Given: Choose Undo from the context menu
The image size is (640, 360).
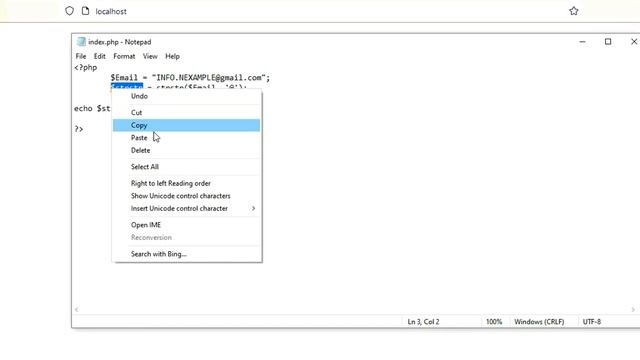Looking at the screenshot, I should click(x=187, y=96).
